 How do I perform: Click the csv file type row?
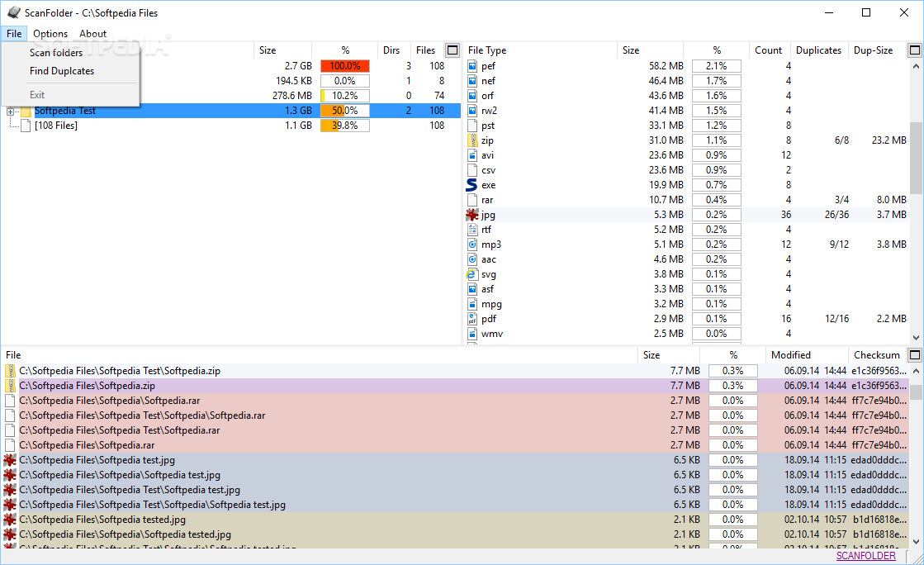(x=686, y=170)
